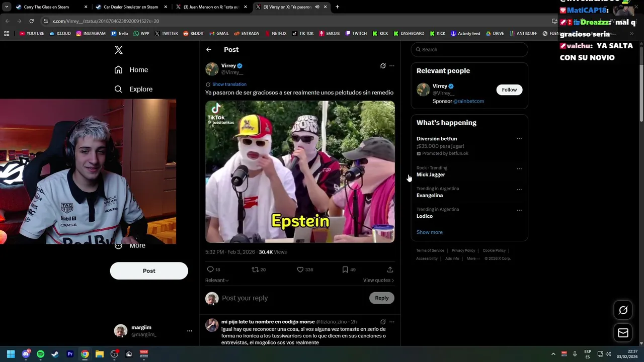The width and height of the screenshot is (644, 362).
Task: Open Steam from the taskbar
Action: pos(55,354)
